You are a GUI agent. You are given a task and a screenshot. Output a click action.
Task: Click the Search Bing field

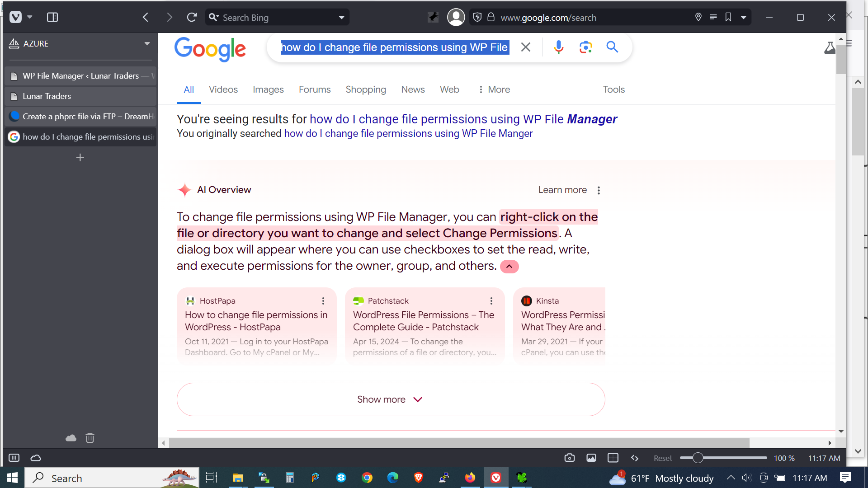[x=277, y=18]
